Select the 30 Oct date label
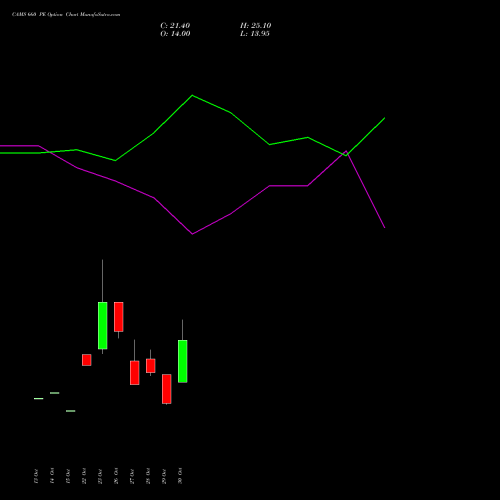Viewport: 500px width, 500px height. pyautogui.click(x=180, y=476)
